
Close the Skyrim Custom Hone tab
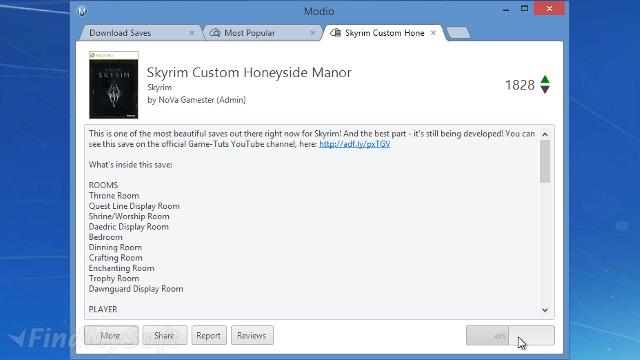(433, 33)
